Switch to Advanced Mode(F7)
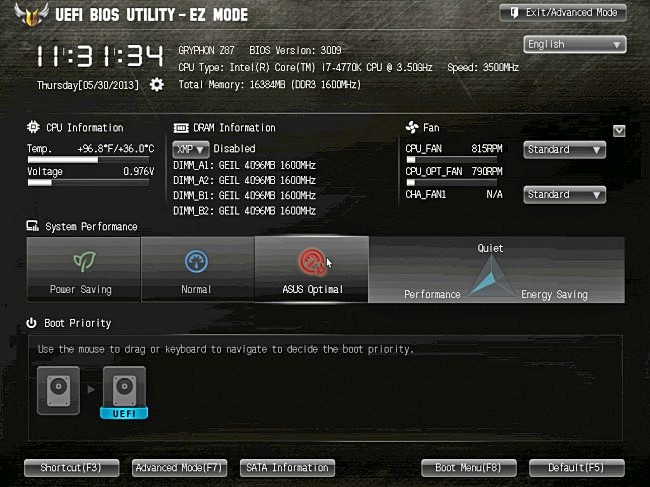Viewport: 650px width, 487px height. pos(180,468)
